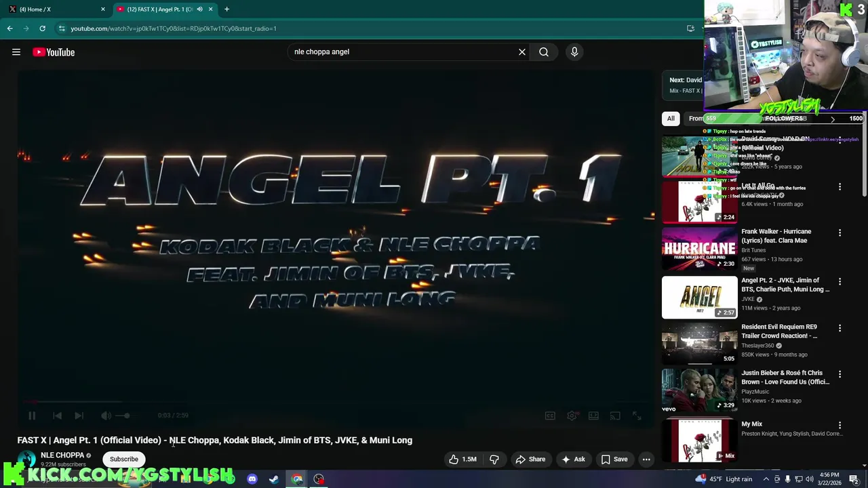Screen dimensions: 868x488
Task: Open Justin Bieber & Rosé video thumbnail
Action: click(x=699, y=390)
